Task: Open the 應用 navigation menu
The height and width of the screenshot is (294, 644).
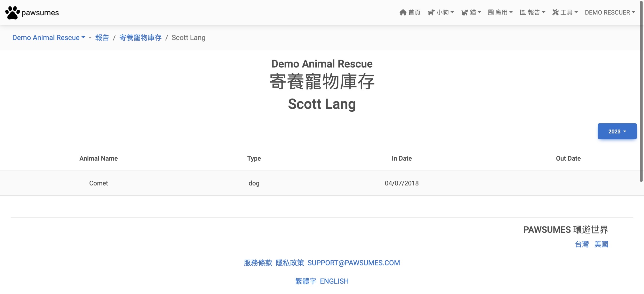Action: 503,13
